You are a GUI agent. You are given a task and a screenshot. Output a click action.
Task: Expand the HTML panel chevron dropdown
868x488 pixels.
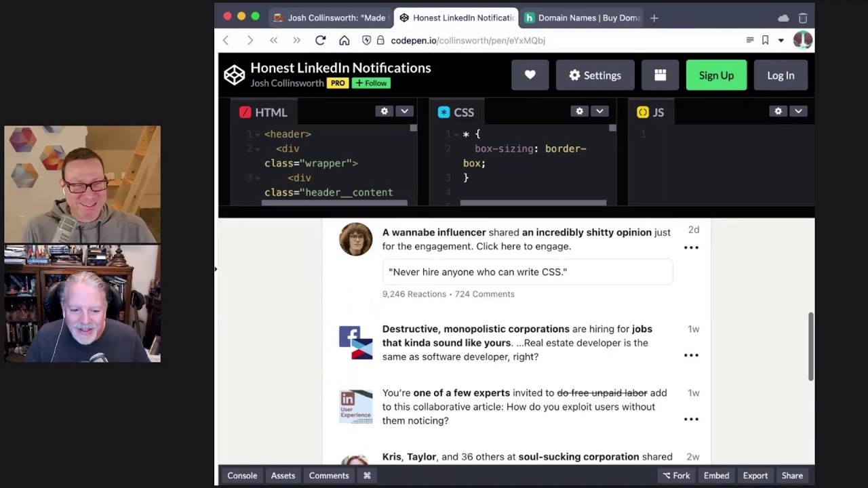click(x=404, y=110)
